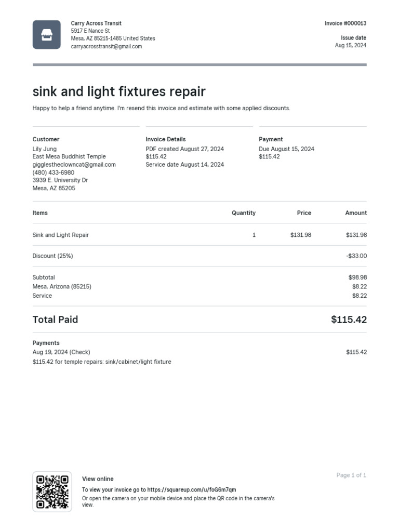Click the Invoice Details heading
The width and height of the screenshot is (399, 532).
coord(166,139)
